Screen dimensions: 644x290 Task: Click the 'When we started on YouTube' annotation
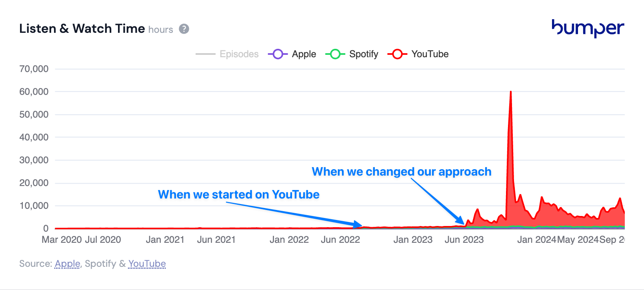(239, 194)
